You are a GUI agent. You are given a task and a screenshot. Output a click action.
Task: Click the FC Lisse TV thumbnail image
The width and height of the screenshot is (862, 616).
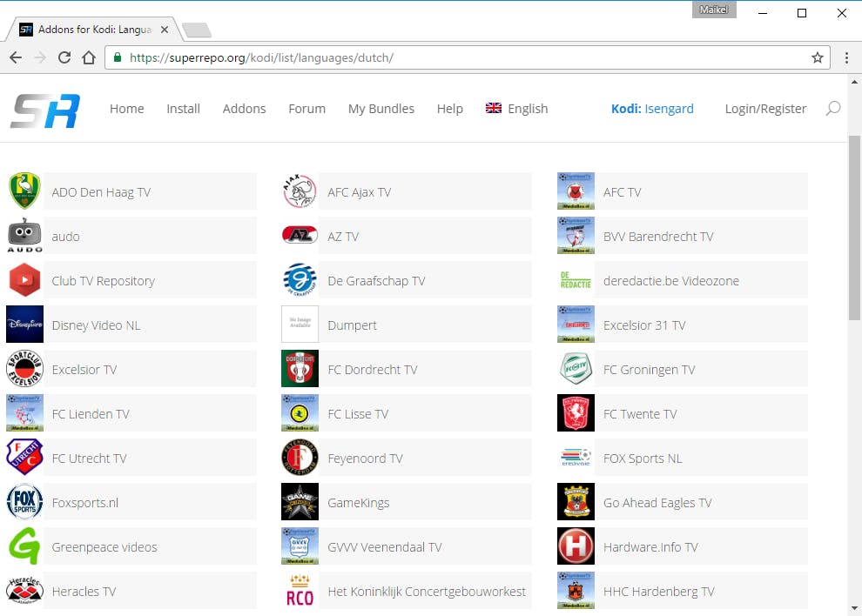[x=300, y=412]
